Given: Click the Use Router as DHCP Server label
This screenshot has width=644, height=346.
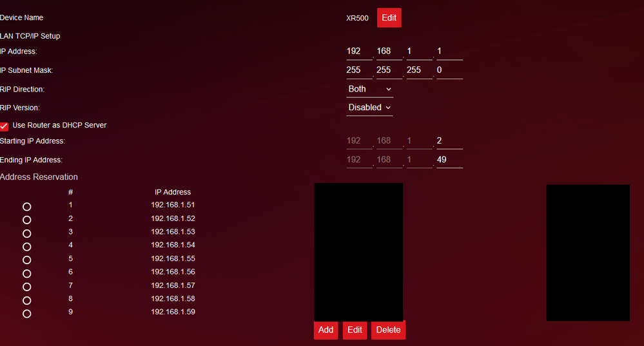Looking at the screenshot, I should pyautogui.click(x=59, y=125).
